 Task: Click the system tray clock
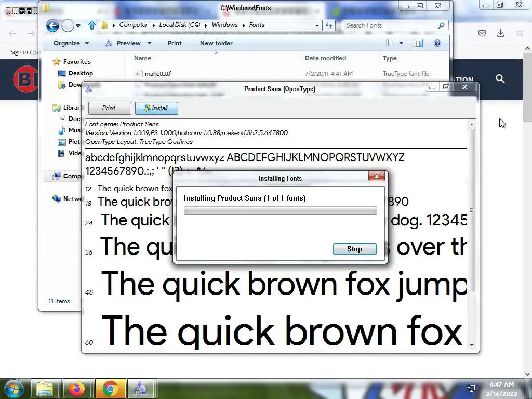pos(501,389)
